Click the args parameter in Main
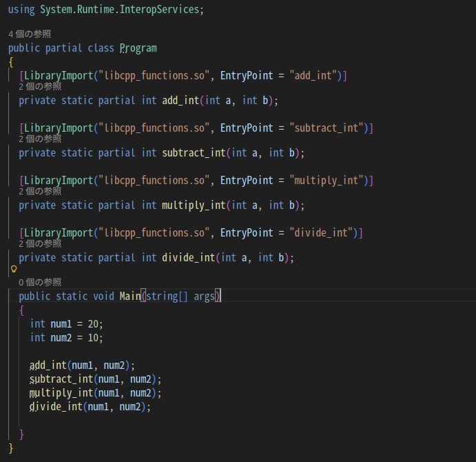 (x=205, y=297)
